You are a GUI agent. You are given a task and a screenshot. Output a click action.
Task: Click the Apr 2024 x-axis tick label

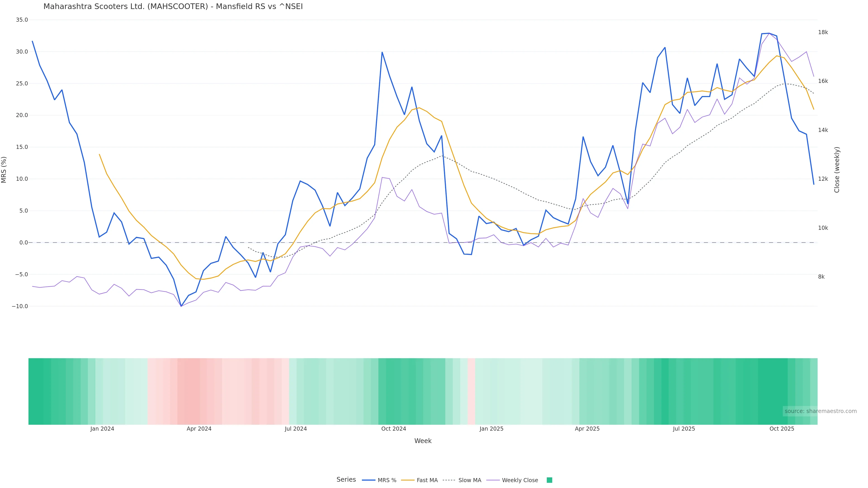[199, 429]
